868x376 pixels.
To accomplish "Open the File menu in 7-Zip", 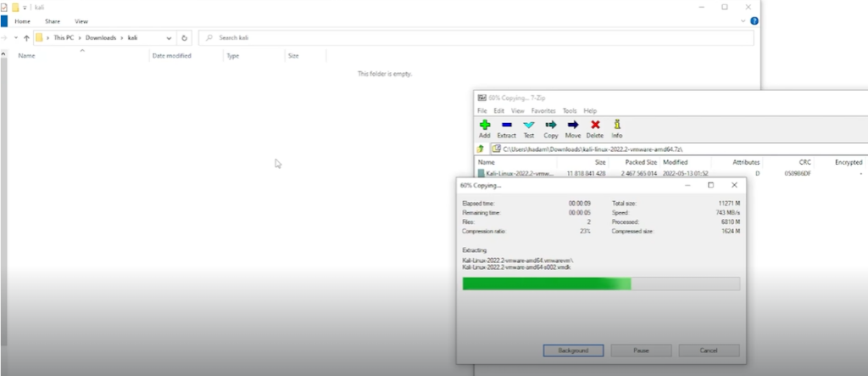I will (482, 111).
